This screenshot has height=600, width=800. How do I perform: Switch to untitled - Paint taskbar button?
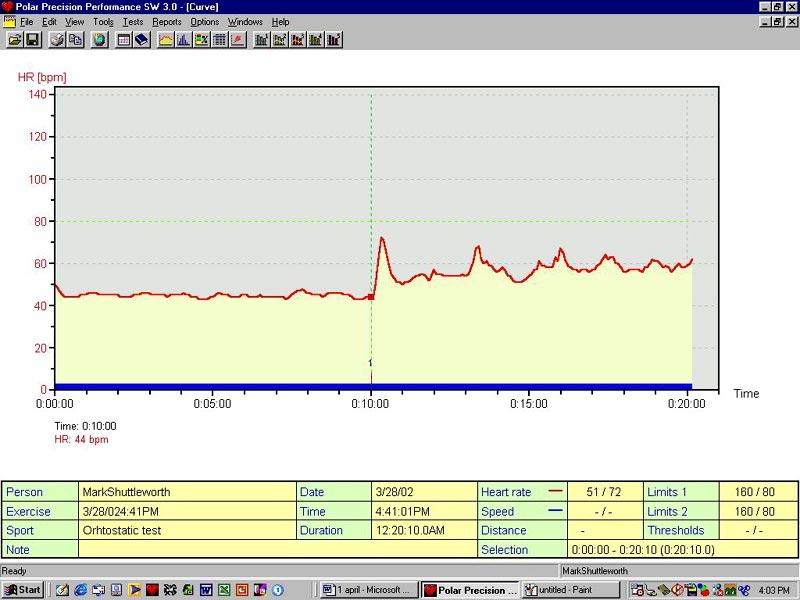[570, 590]
